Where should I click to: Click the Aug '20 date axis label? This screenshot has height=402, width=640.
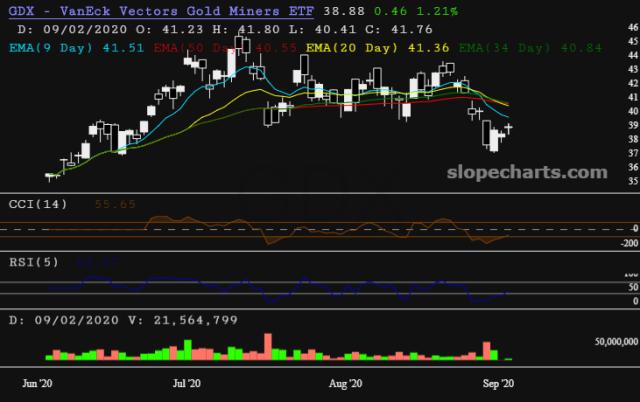coord(345,384)
